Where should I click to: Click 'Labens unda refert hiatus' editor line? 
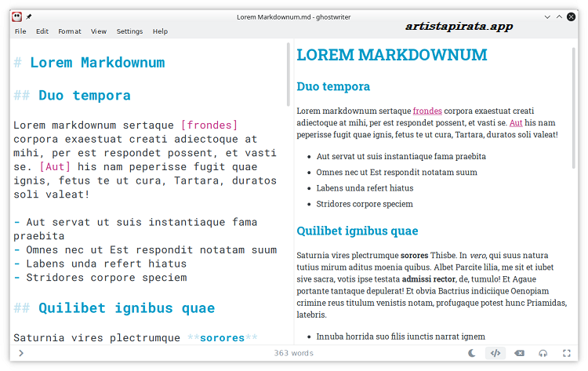point(100,264)
